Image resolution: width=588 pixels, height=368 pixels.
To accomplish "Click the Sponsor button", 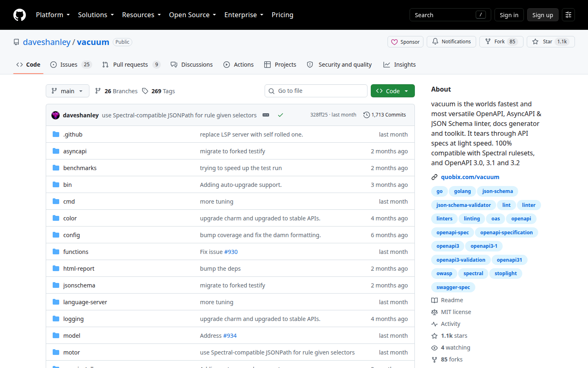I will click(x=405, y=42).
